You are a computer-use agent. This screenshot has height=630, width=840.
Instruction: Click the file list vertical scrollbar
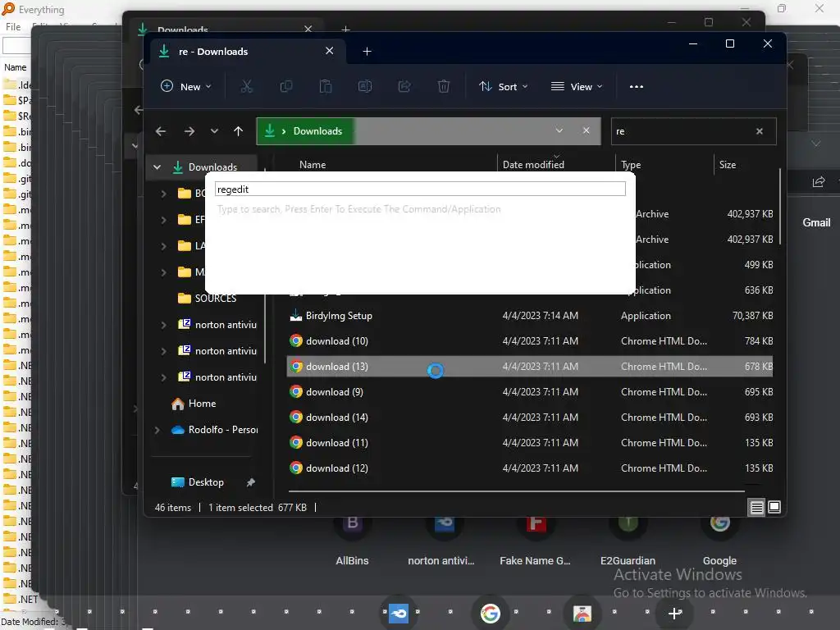(x=779, y=207)
